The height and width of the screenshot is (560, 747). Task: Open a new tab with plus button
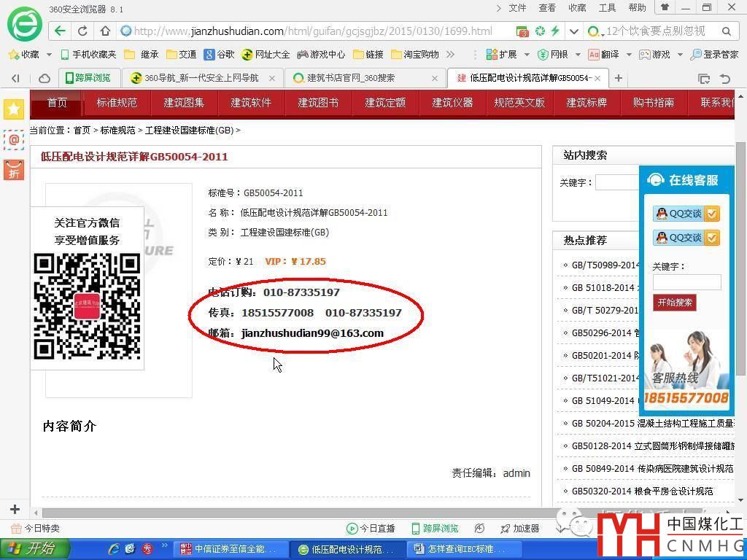[619, 78]
